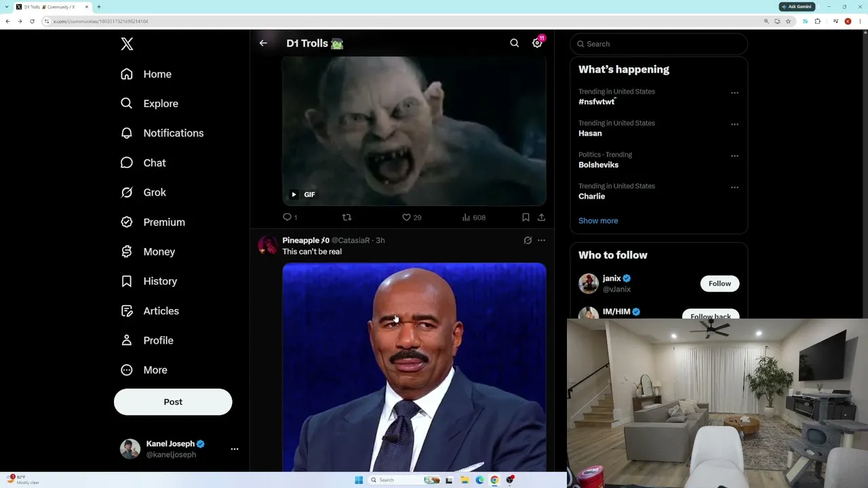Open the Articles page
The image size is (868, 488).
pyautogui.click(x=150, y=311)
